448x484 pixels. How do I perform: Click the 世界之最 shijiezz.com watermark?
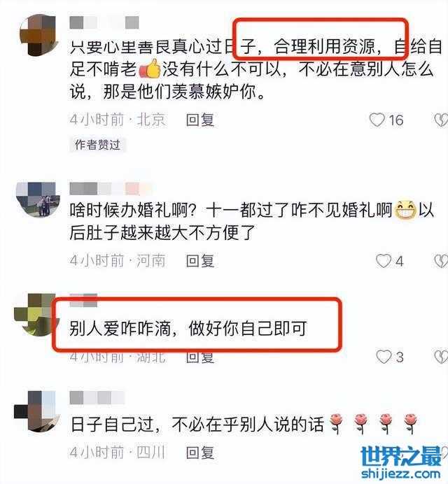401,463
